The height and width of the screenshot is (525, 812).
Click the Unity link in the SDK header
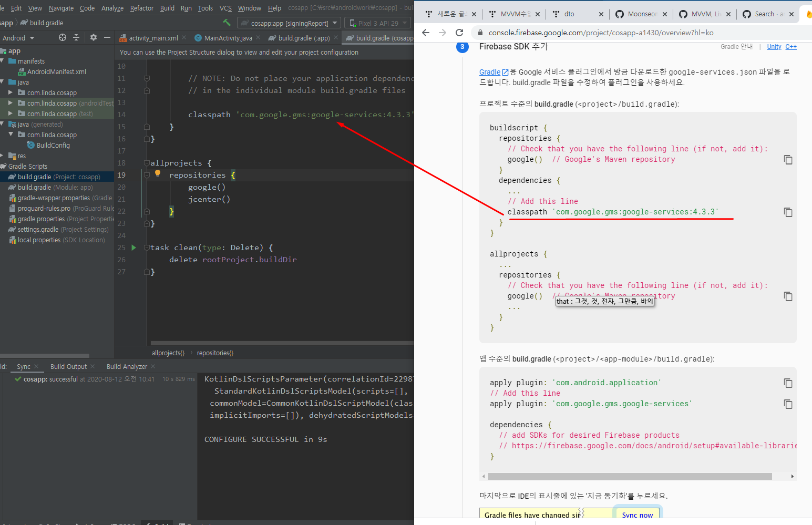[x=774, y=47]
